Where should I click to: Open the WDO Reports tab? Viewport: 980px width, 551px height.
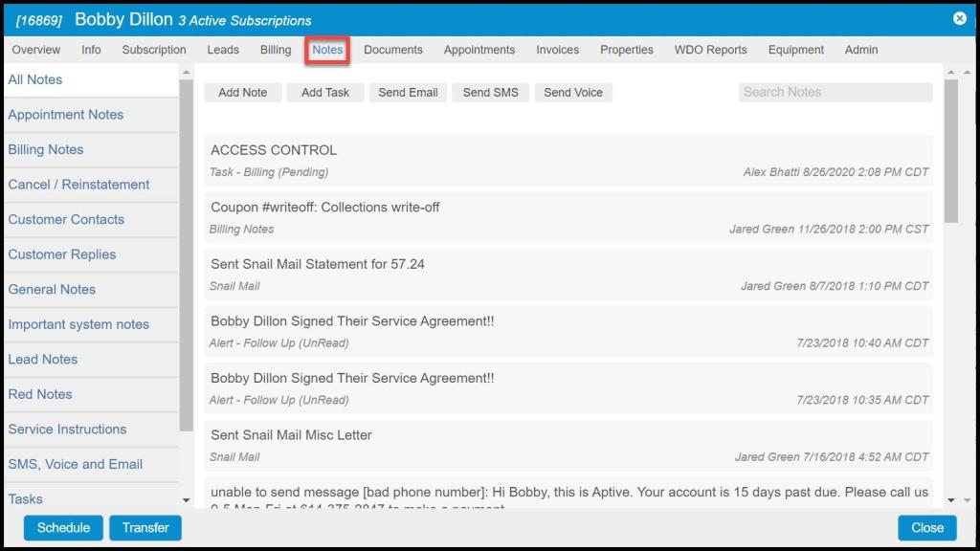coord(710,50)
